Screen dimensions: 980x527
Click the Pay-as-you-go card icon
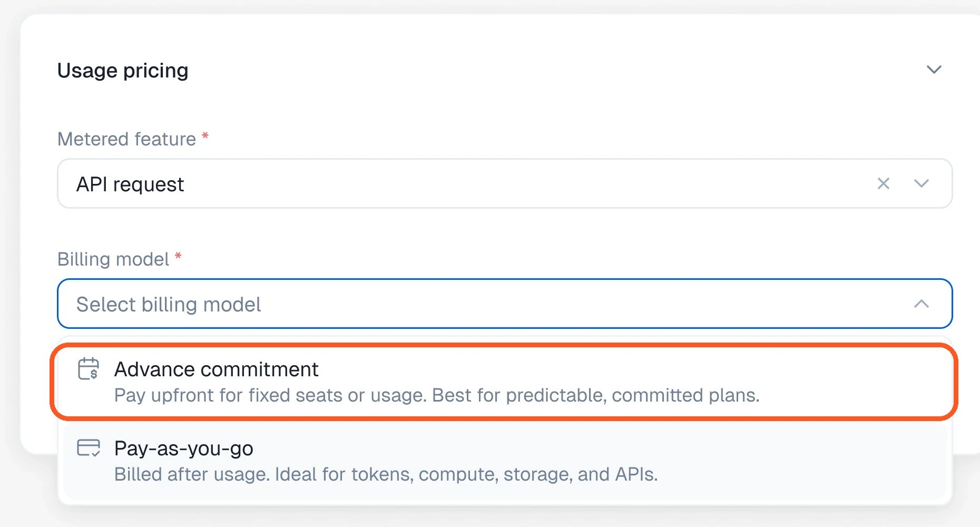pyautogui.click(x=88, y=448)
